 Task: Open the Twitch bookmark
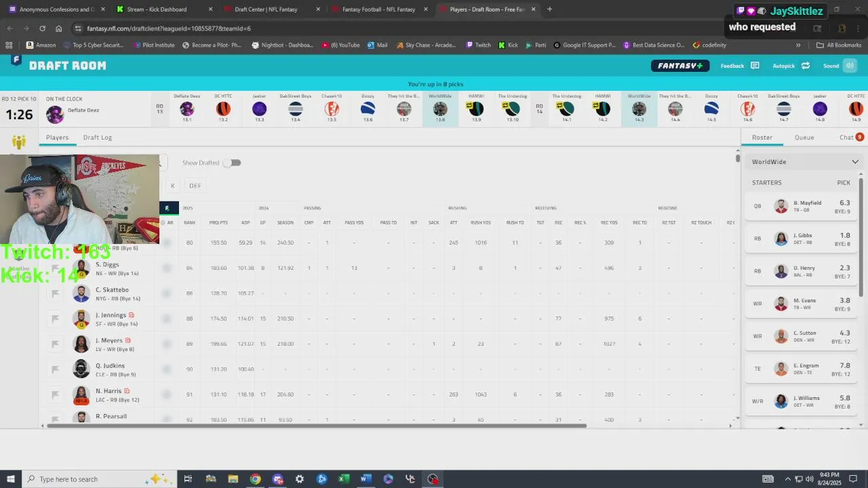coord(478,45)
